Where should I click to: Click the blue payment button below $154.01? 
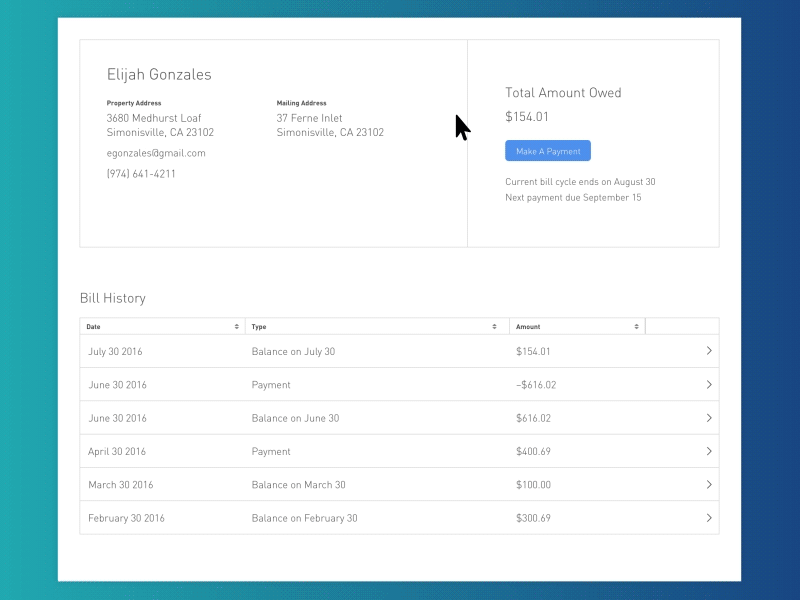click(x=547, y=150)
